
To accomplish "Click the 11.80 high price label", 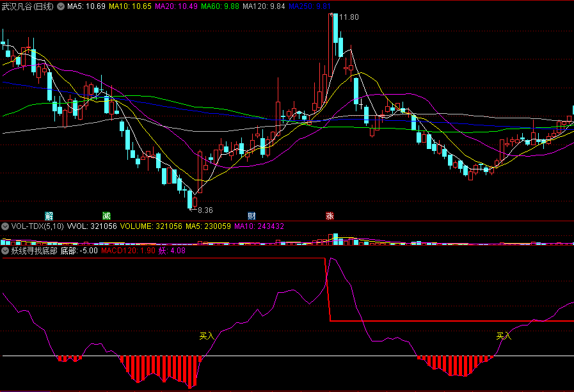I will [349, 17].
